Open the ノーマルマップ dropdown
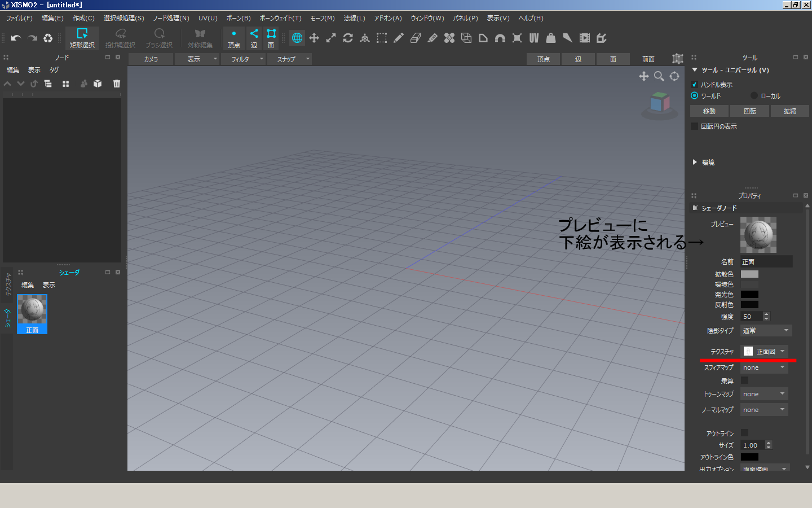 point(764,410)
